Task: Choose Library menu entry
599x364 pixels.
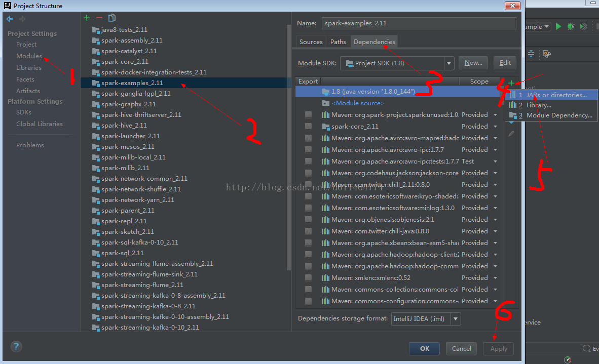Action: pyautogui.click(x=552, y=105)
